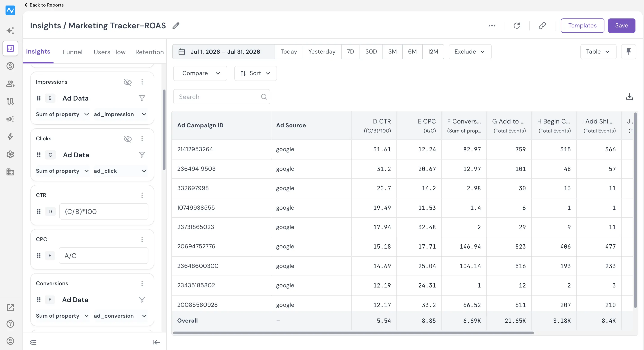Edit the report title with pencil icon
The height and width of the screenshot is (350, 644).
pos(176,25)
